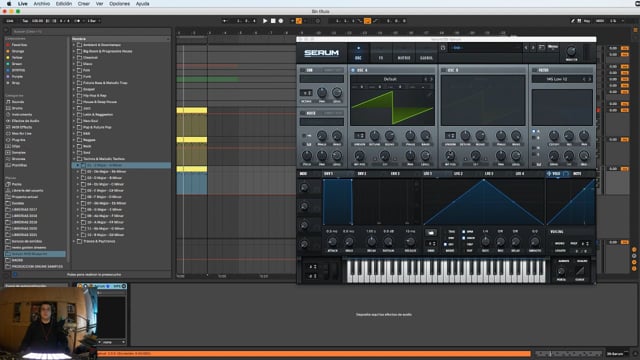This screenshot has width=640, height=360.
Task: Switch to Serum's FX tab
Action: coord(380,53)
